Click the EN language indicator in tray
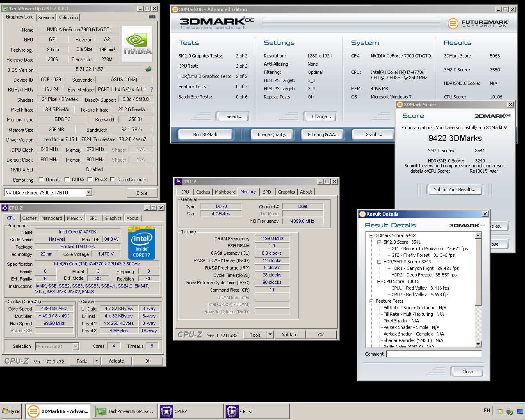This screenshot has width=525, height=420. [487, 411]
